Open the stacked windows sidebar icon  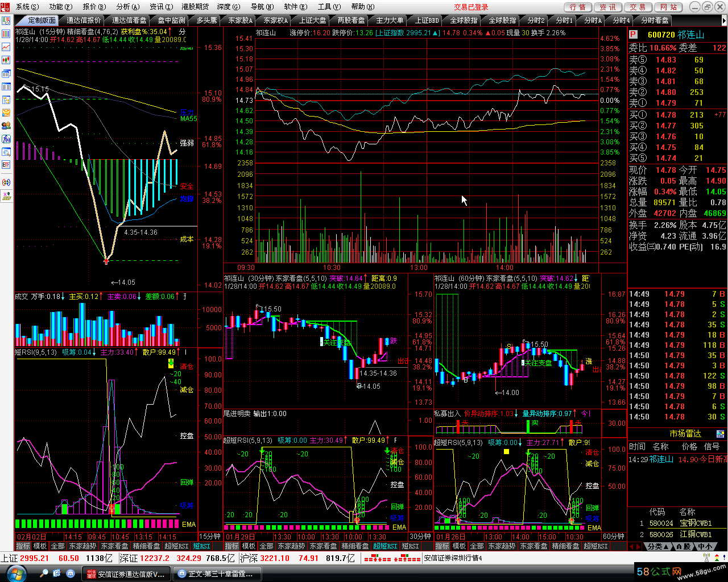[x=6, y=73]
